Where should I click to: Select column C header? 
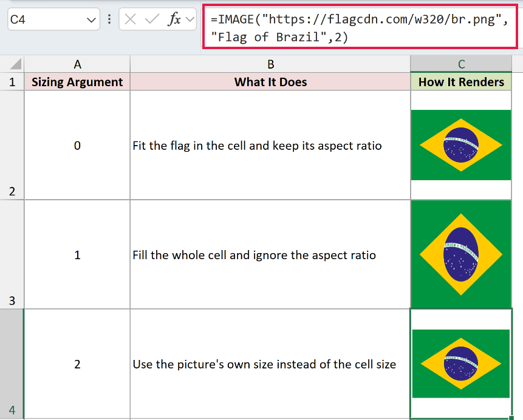click(461, 64)
